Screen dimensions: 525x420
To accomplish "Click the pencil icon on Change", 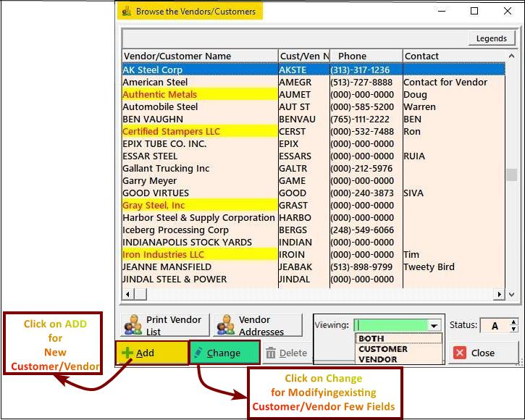I will click(x=198, y=353).
